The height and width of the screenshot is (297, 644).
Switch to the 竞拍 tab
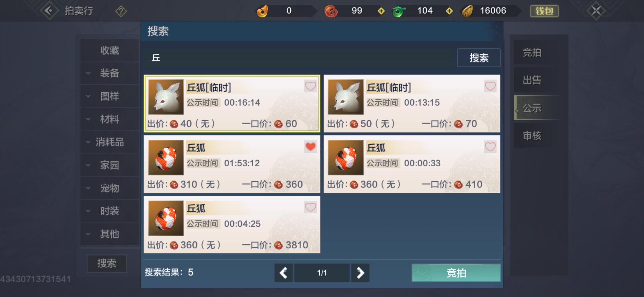click(x=533, y=52)
